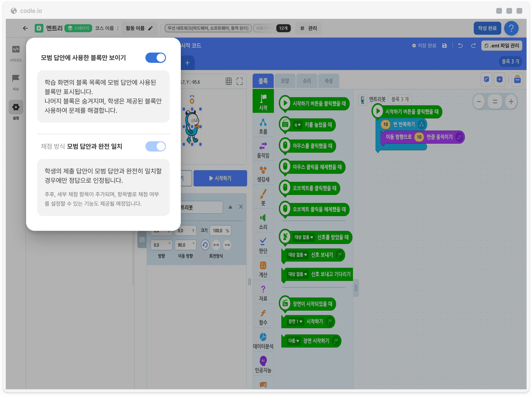Open the q key dropdown in block
Image resolution: width=532 pixels, height=396 pixels.
tap(297, 125)
